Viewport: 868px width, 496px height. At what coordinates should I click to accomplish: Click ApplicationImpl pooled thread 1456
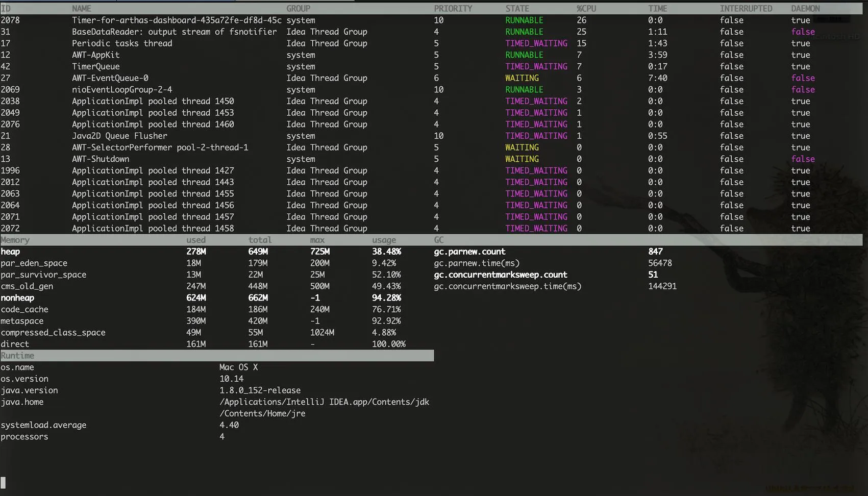[153, 205]
